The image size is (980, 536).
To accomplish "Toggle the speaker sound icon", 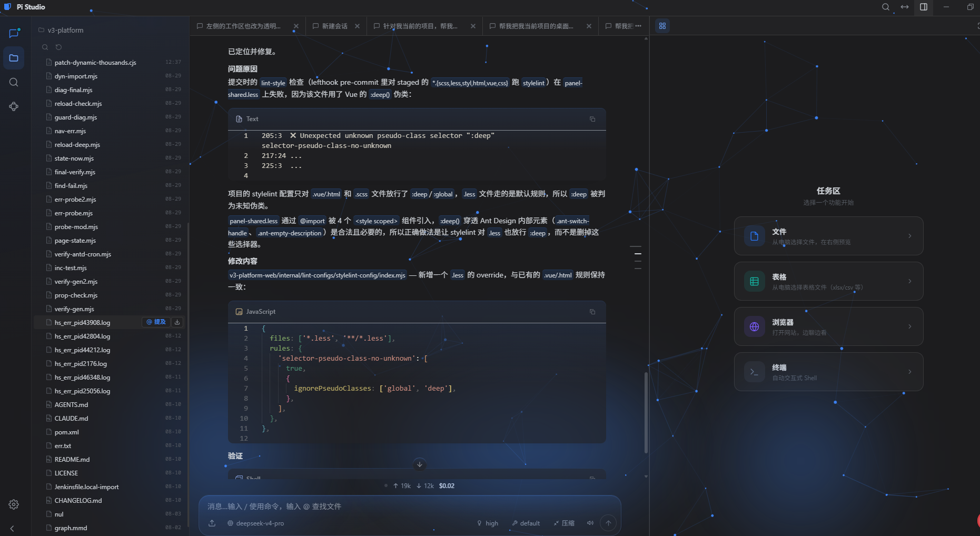I will point(590,523).
